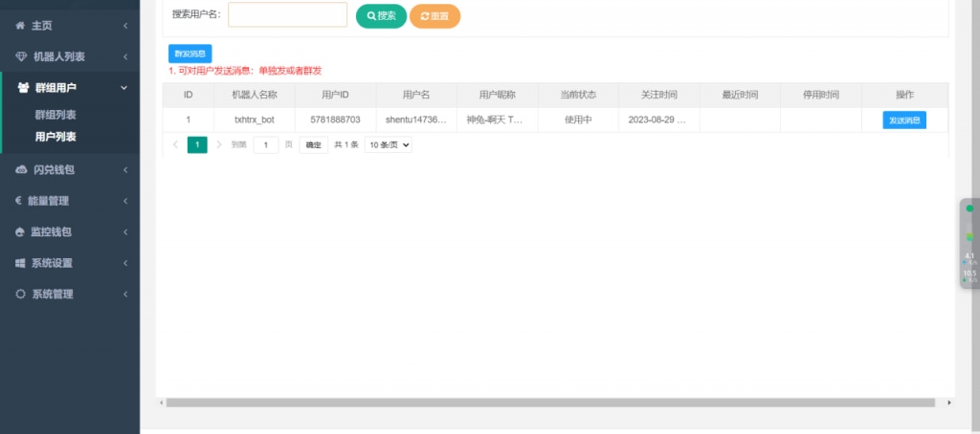This screenshot has width=980, height=434.
Task: Expand the 机器人列表 menu chevron
Action: tap(125, 56)
